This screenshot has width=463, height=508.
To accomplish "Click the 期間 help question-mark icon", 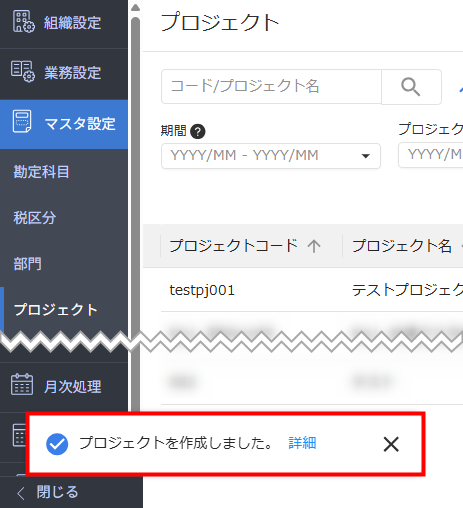I will tap(198, 131).
